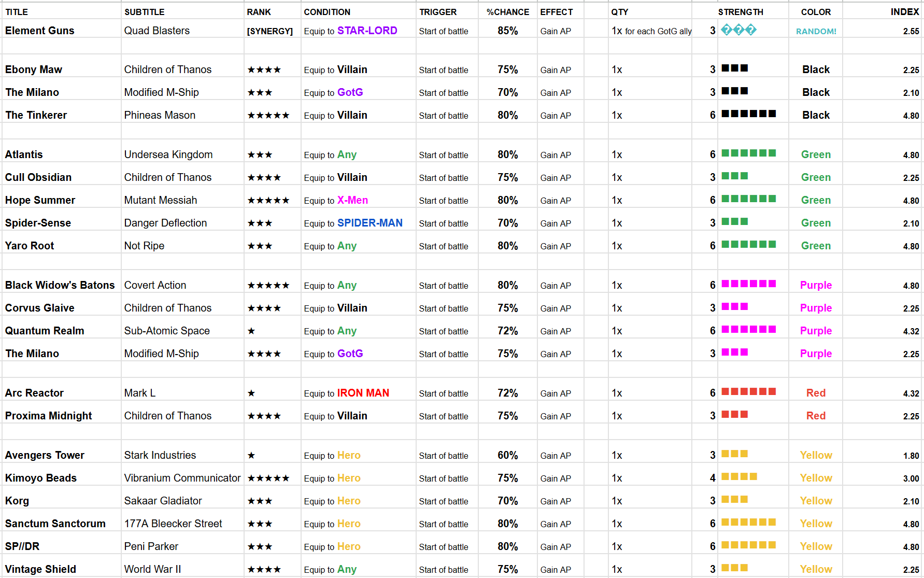Select the COLOR column header

tap(816, 12)
